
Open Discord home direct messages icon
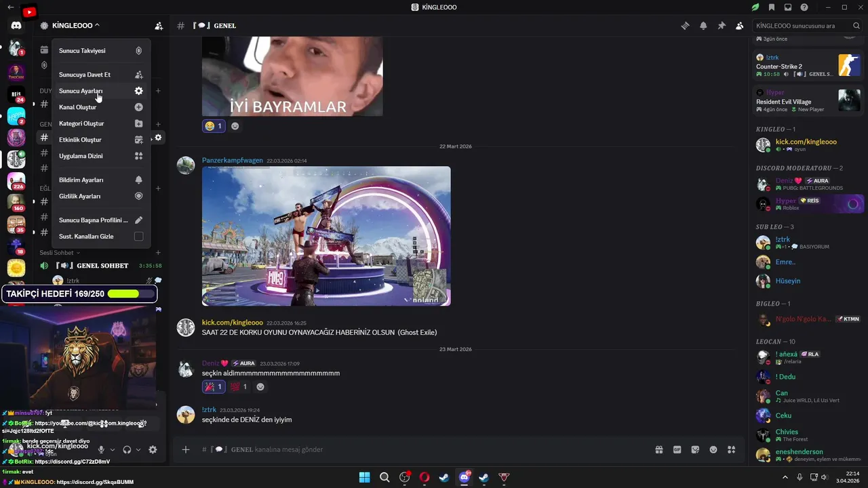click(16, 26)
